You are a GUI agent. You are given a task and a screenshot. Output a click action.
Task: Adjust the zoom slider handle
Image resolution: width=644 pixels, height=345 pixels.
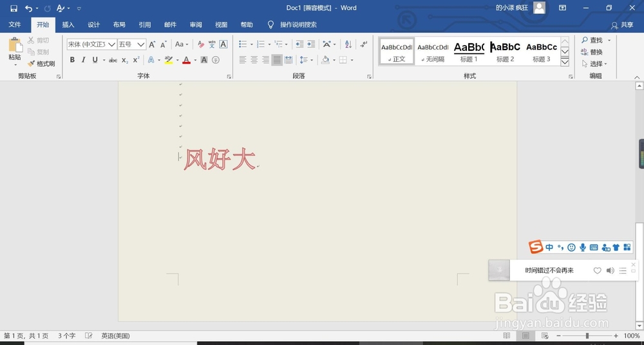click(x=587, y=335)
